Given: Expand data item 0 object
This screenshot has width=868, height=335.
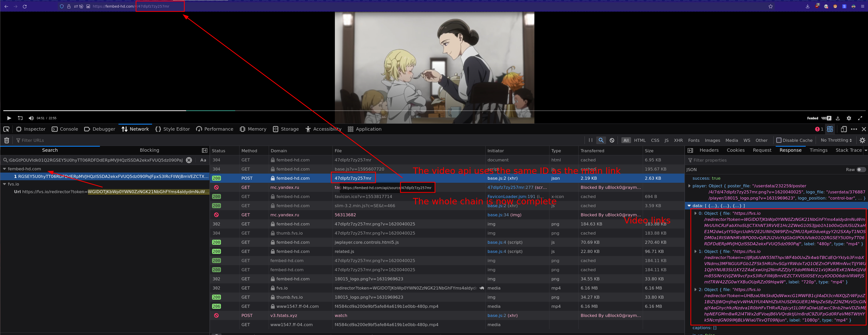Looking at the screenshot, I should click(x=695, y=213).
